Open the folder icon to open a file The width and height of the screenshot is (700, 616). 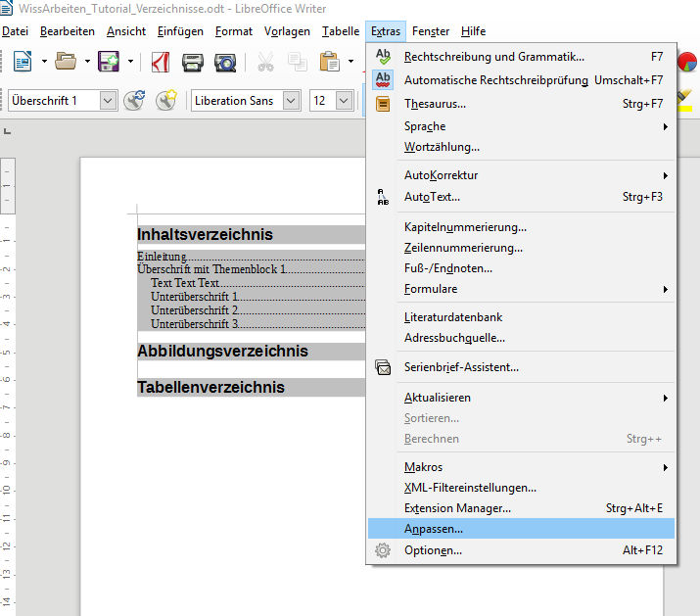pyautogui.click(x=66, y=61)
